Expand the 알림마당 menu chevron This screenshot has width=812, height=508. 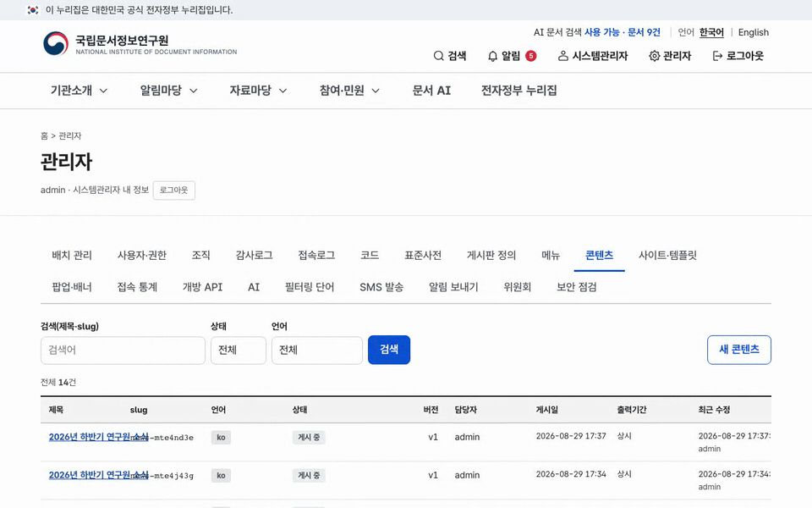coord(193,91)
